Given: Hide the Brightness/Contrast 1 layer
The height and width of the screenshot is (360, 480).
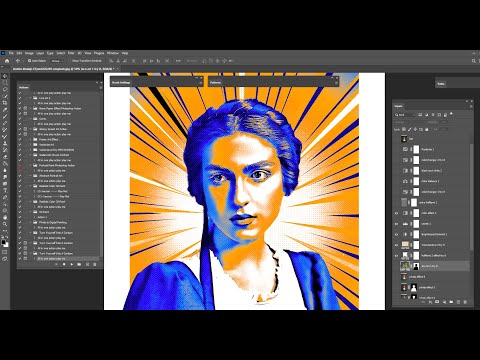Looking at the screenshot, I should coord(396,234).
